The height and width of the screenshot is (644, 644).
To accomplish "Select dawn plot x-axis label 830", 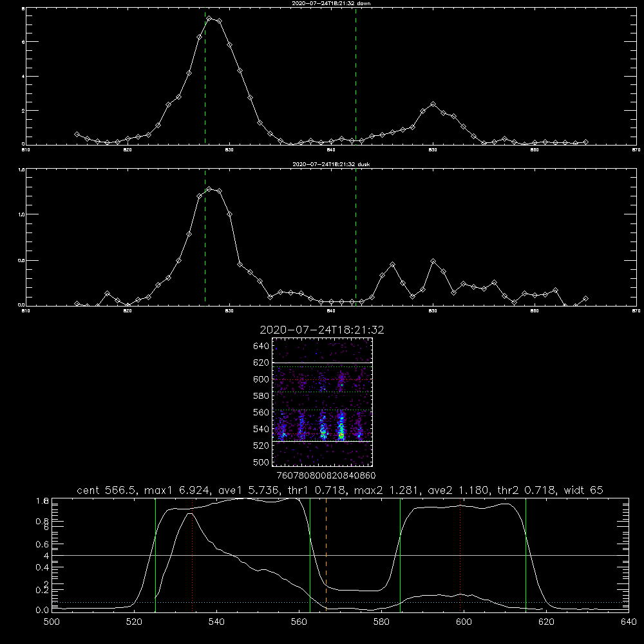I will (x=229, y=150).
